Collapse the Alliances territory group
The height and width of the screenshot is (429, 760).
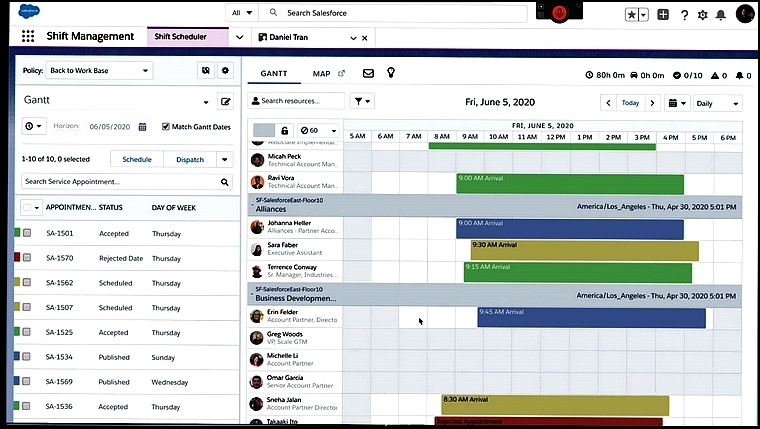(x=252, y=205)
